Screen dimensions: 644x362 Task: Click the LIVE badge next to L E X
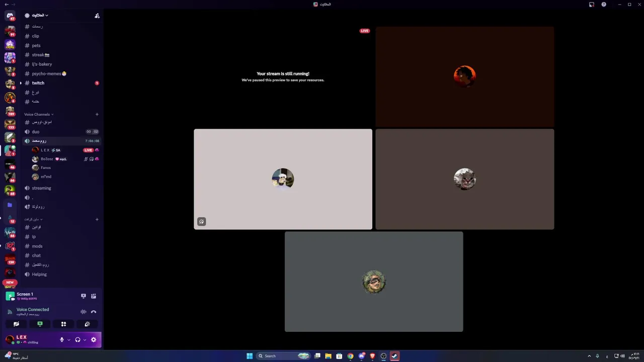click(x=88, y=150)
